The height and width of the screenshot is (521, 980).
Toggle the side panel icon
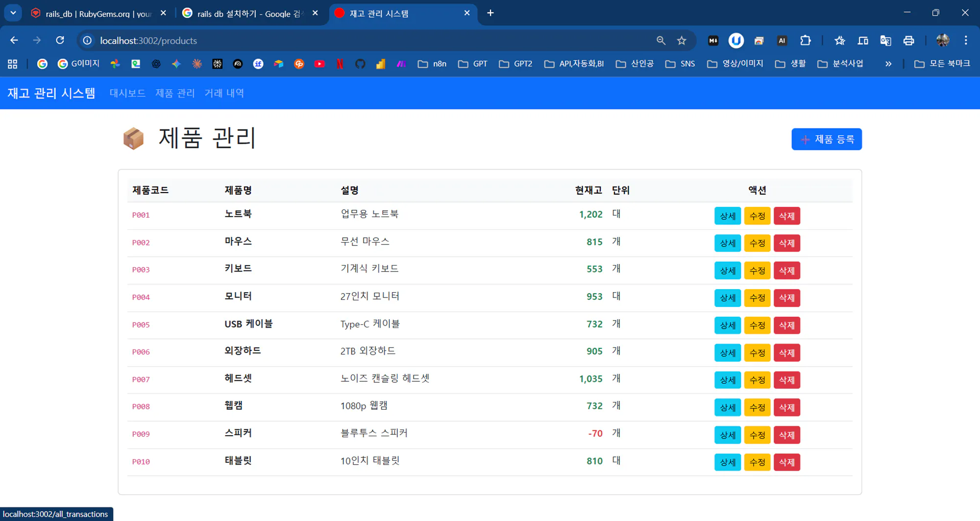pos(863,41)
